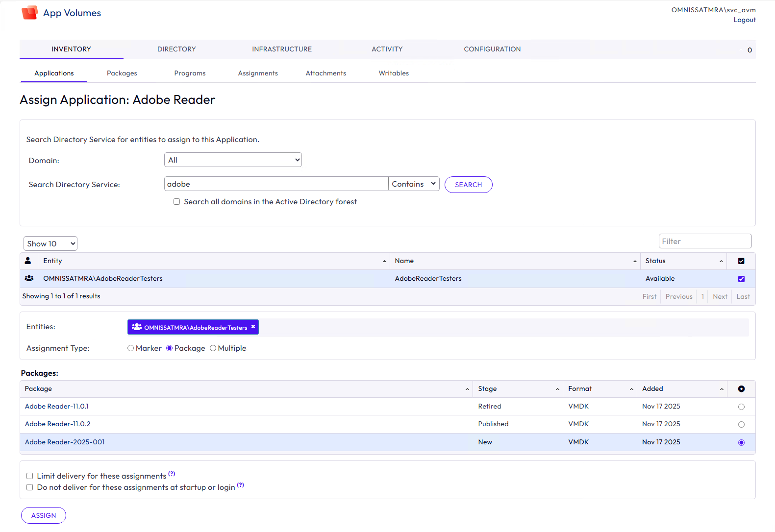The height and width of the screenshot is (532, 775).
Task: Remove AdobeReaderTesters entity tag with x icon
Action: 253,327
